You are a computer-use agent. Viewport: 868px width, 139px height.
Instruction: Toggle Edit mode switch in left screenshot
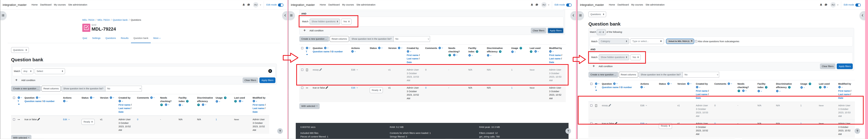pos(281,5)
